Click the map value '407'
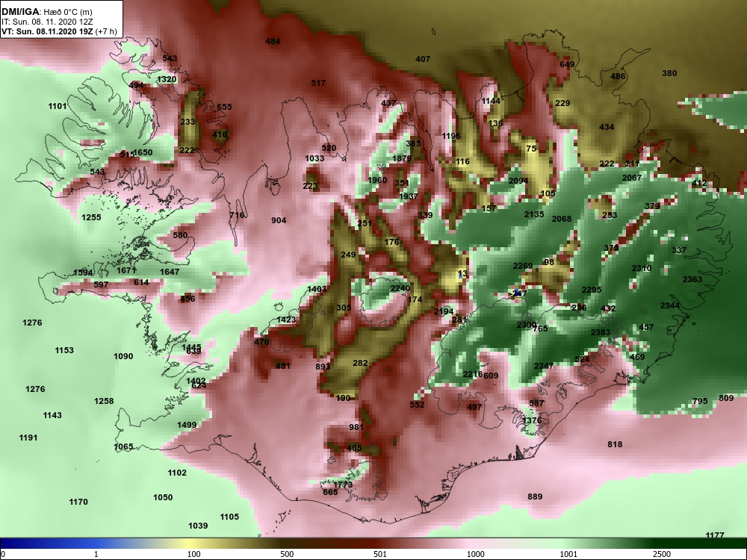Image resolution: width=747 pixels, height=560 pixels. tap(423, 60)
